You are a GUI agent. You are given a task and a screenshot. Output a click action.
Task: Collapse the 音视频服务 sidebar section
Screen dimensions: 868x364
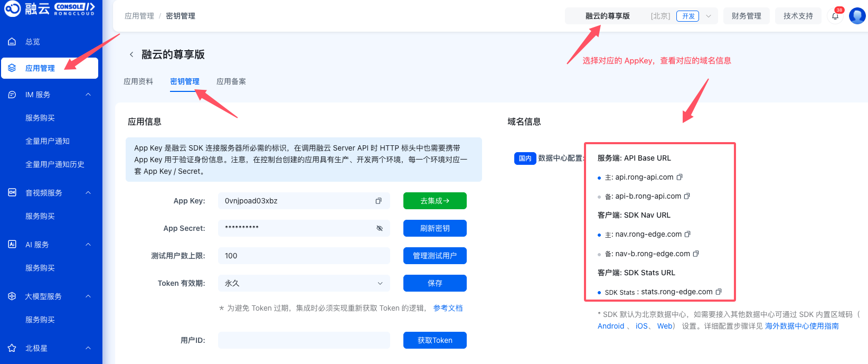88,193
